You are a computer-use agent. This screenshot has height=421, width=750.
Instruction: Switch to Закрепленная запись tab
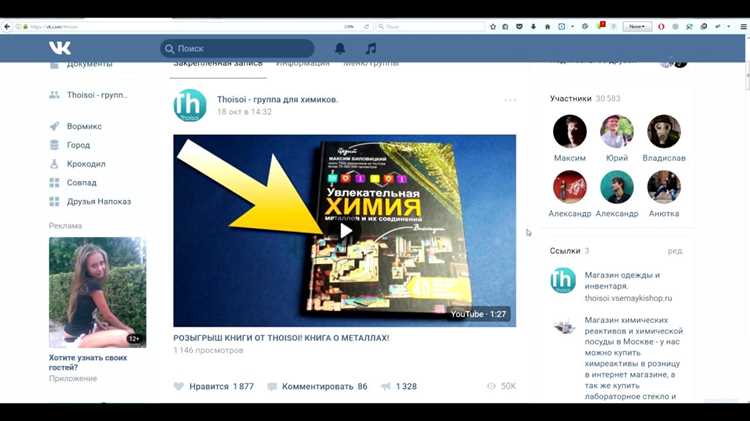coord(218,64)
